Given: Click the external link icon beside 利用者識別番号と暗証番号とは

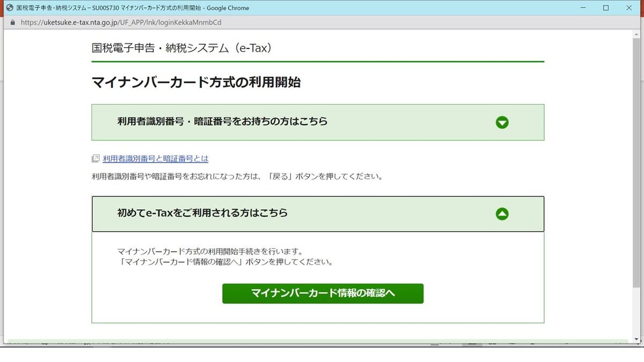Looking at the screenshot, I should pos(96,159).
